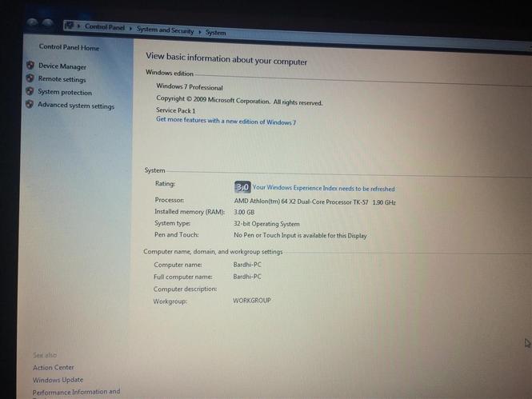
Task: Click the shield icon beside Remote settings
Action: click(x=30, y=78)
